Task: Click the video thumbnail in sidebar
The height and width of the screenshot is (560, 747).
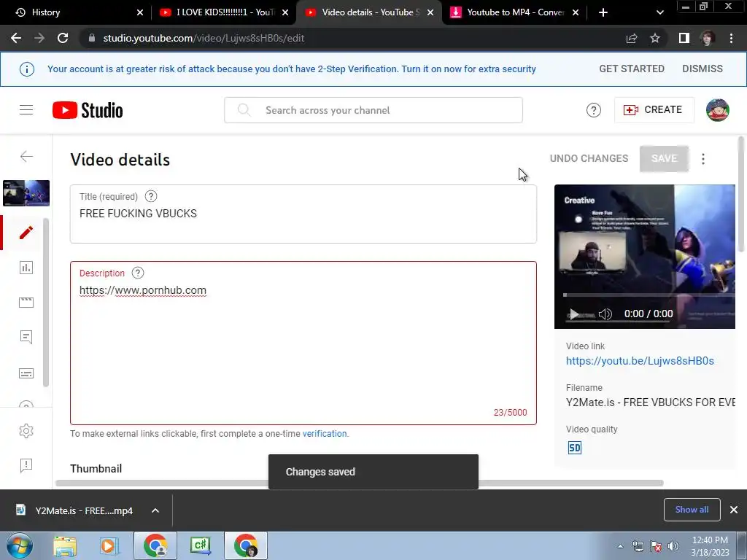Action: [26, 192]
